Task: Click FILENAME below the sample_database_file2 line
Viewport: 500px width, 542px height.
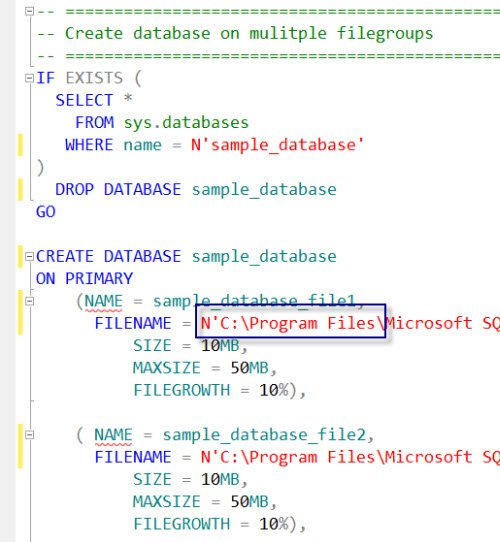Action: (x=133, y=457)
